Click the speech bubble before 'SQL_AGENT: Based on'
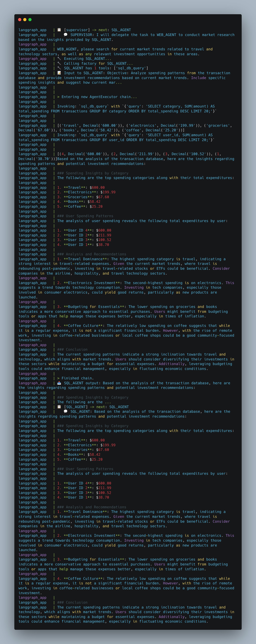This screenshot has width=256, height=644. pyautogui.click(x=65, y=411)
